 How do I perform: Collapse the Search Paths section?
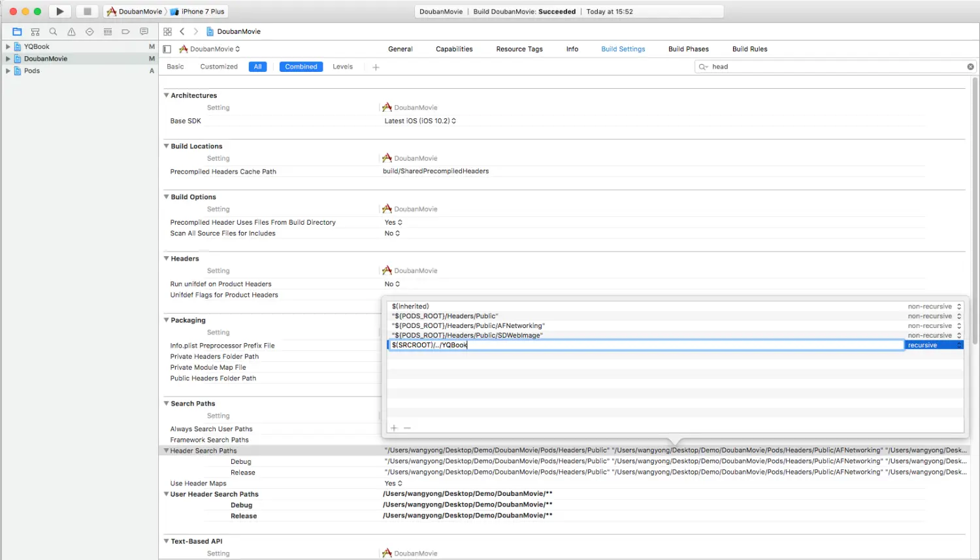pos(166,404)
